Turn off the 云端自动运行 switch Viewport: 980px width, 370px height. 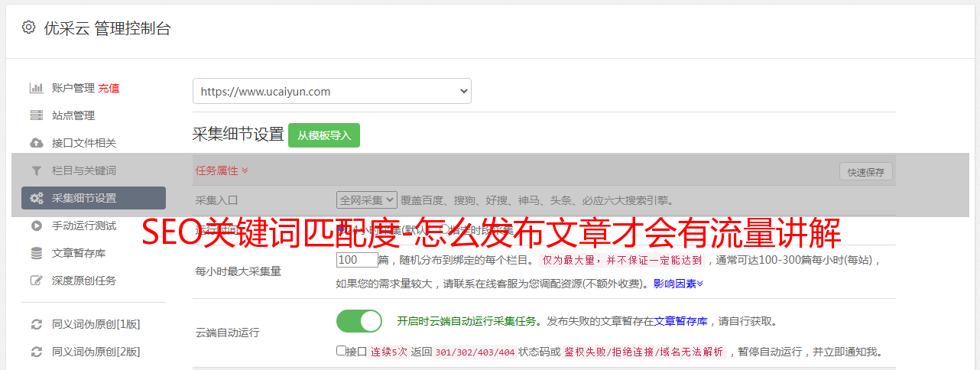(359, 321)
